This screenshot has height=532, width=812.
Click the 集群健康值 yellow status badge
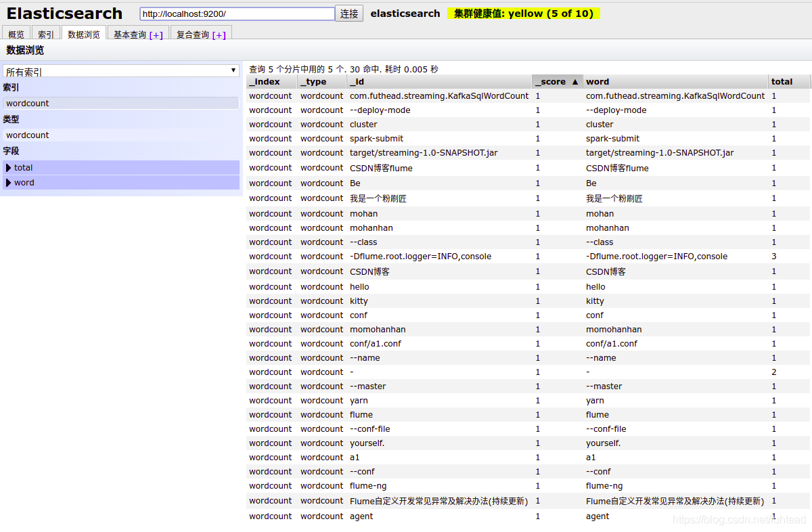524,14
